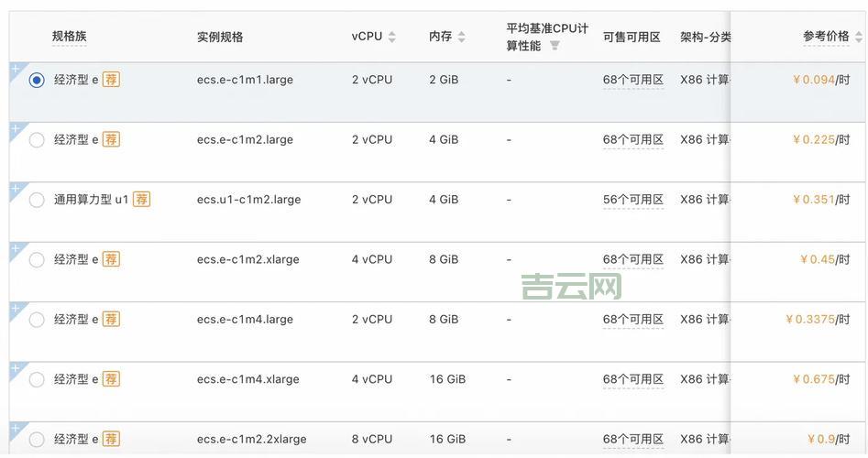Open the 平均基准CPU计算性能 filter funnel
The width and height of the screenshot is (868, 458).
tap(555, 46)
